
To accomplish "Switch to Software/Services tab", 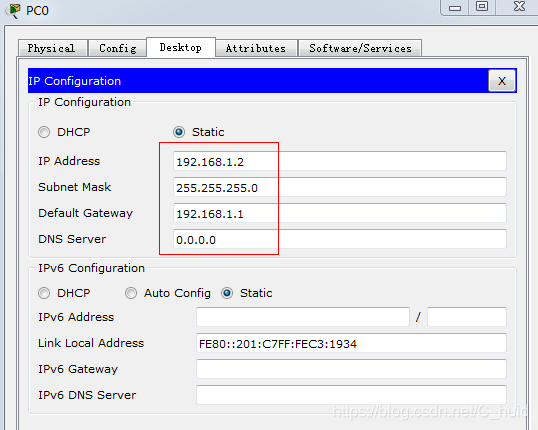I will [x=360, y=48].
